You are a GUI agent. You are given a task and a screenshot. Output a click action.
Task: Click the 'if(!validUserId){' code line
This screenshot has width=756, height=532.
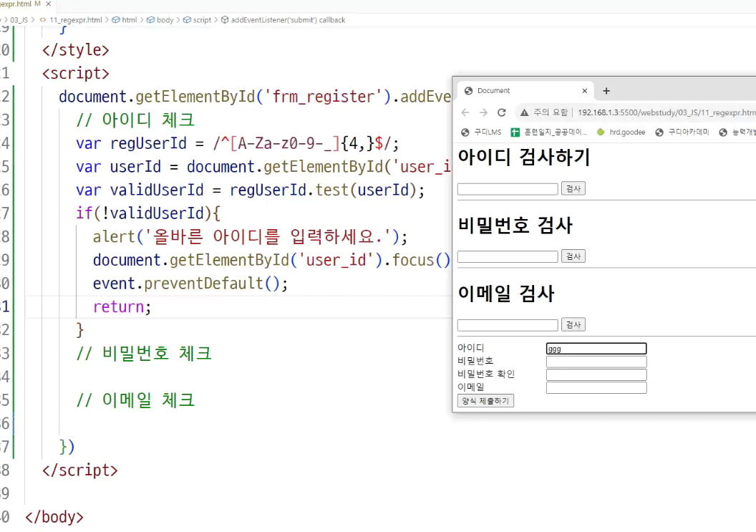click(148, 213)
